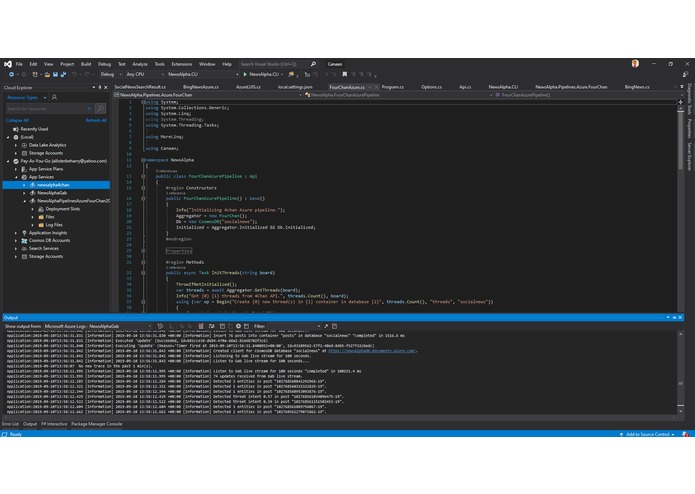Click the Open File folder icon
This screenshot has height=494, width=695.
point(47,74)
